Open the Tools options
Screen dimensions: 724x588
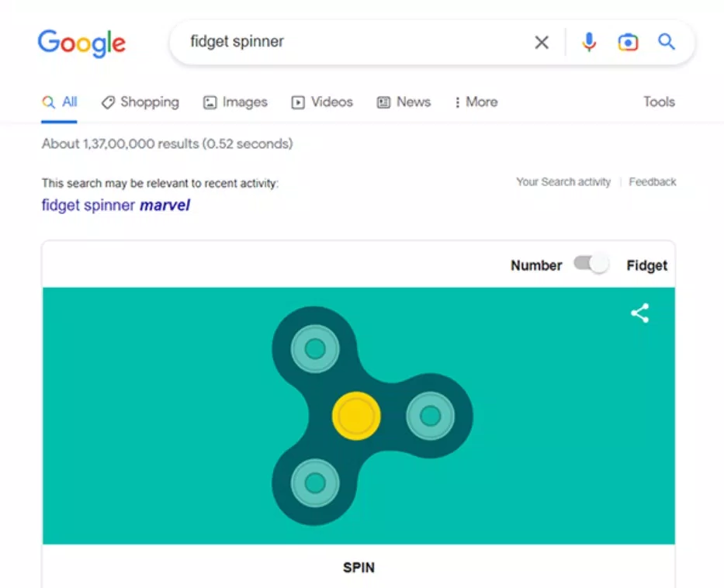point(658,102)
